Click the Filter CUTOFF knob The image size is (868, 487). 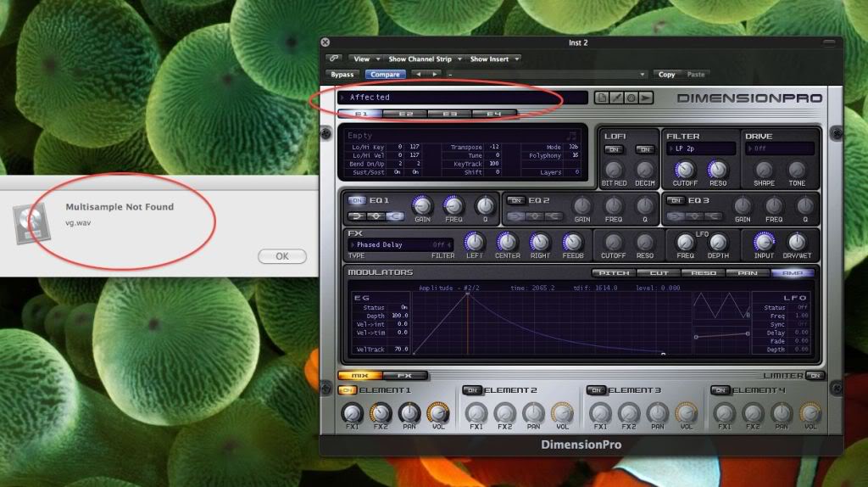685,170
